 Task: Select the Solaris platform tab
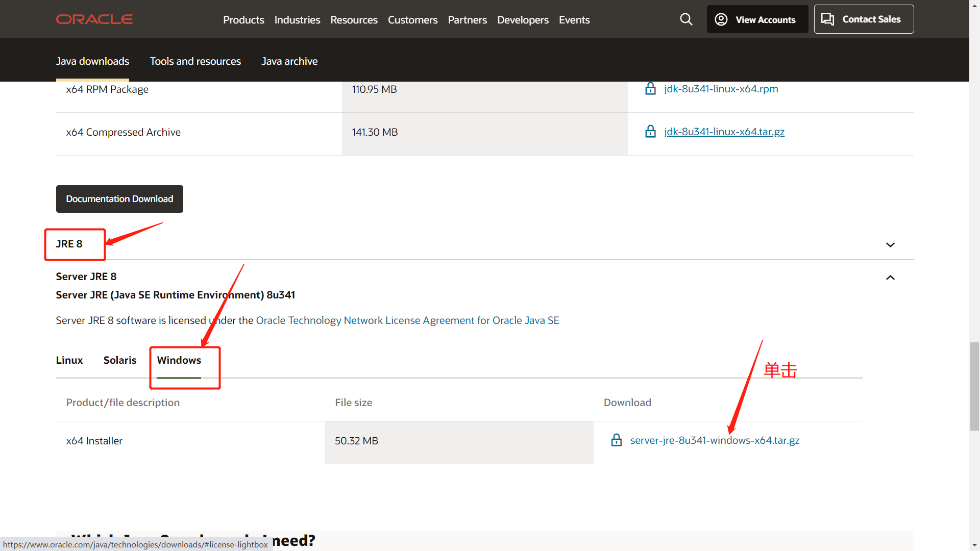[120, 360]
